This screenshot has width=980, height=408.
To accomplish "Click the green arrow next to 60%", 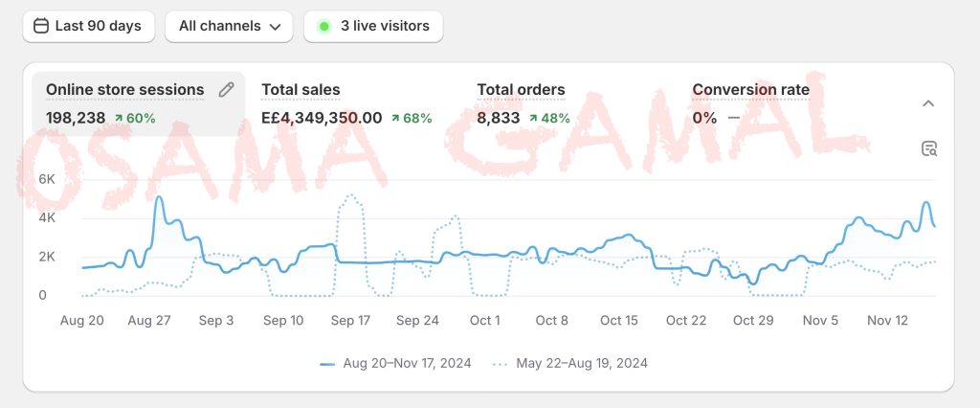I will (x=119, y=119).
